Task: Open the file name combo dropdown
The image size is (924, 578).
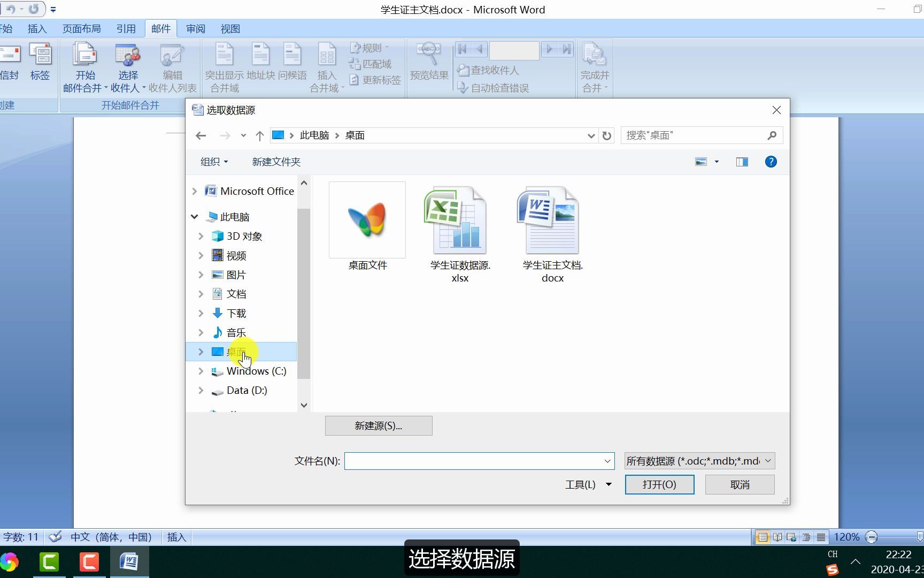Action: tap(607, 461)
